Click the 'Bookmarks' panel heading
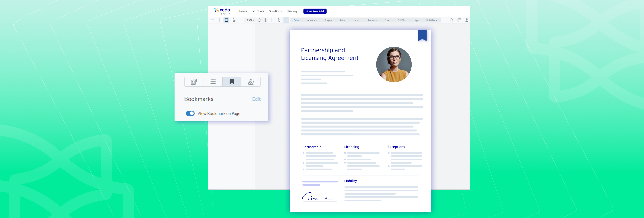 tap(199, 99)
